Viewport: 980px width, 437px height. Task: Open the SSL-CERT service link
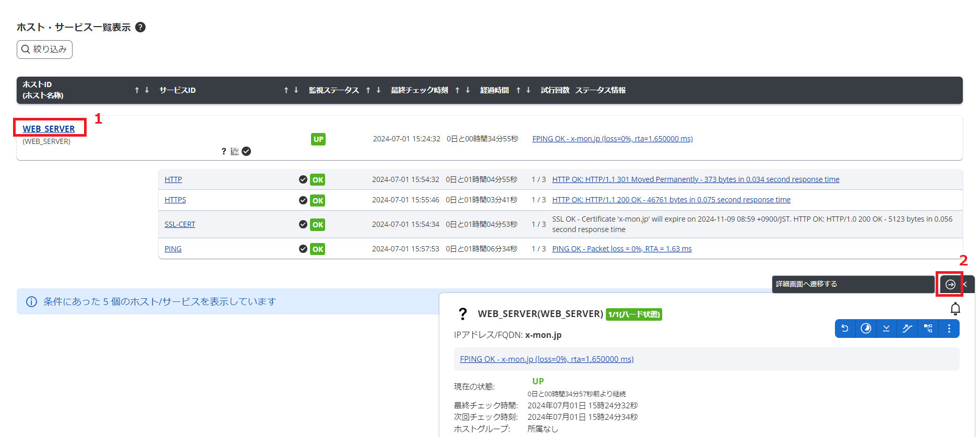[x=180, y=224]
